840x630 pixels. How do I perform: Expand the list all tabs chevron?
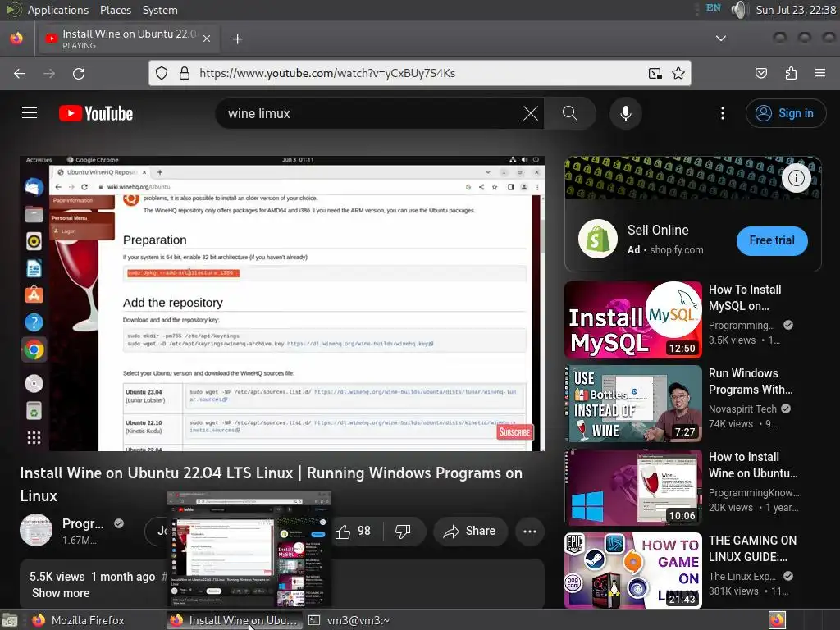(721, 39)
